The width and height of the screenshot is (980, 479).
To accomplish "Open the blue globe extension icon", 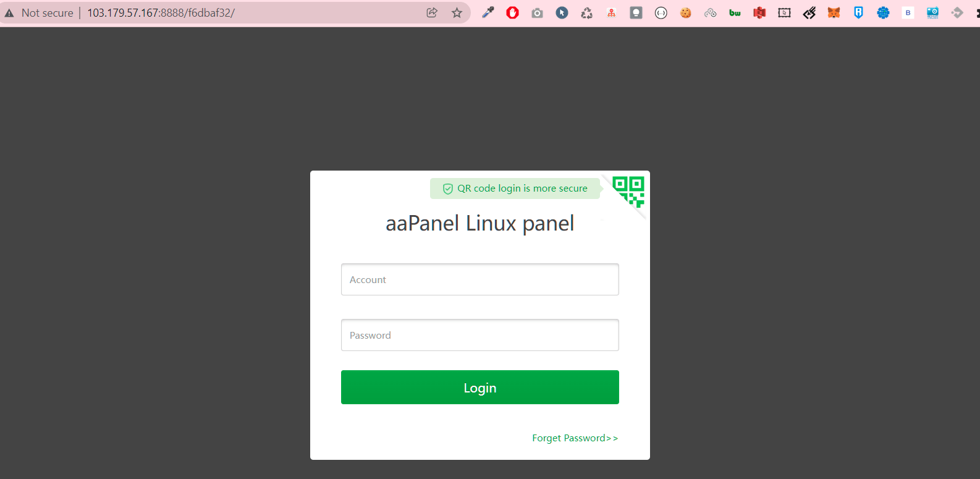I will pyautogui.click(x=883, y=13).
